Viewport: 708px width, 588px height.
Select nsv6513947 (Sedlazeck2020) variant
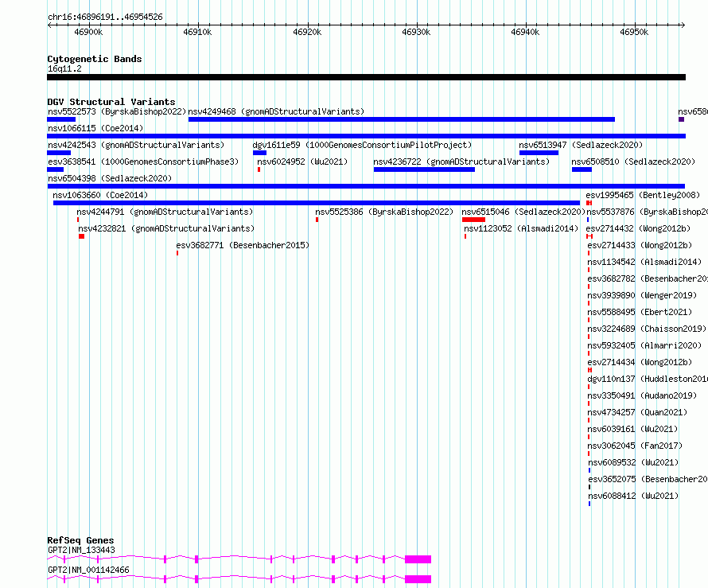pyautogui.click(x=581, y=145)
